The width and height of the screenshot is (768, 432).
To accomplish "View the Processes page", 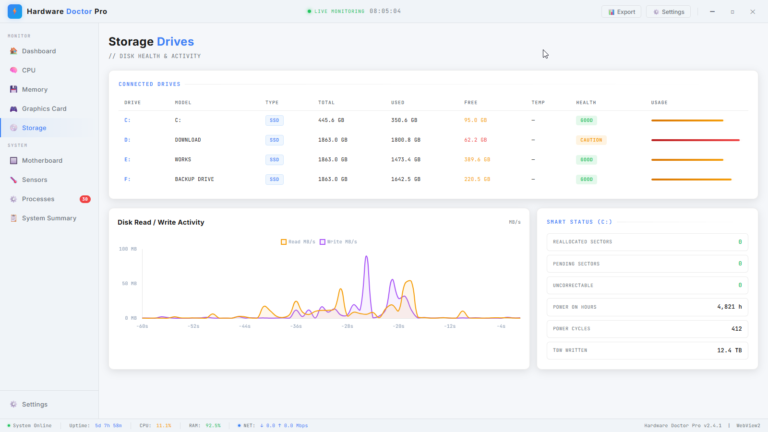I will click(49, 199).
